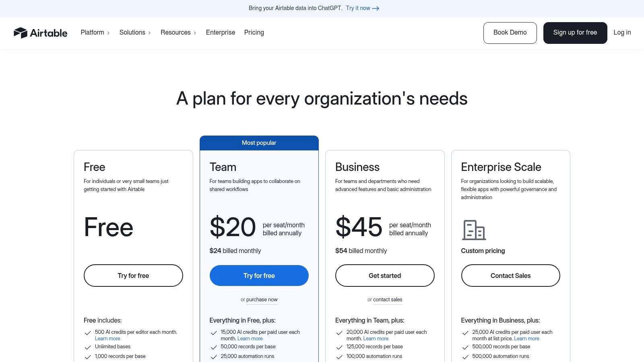Click the checkmark beside 500,000 records per base
This screenshot has width=644, height=362.
pos(465,347)
